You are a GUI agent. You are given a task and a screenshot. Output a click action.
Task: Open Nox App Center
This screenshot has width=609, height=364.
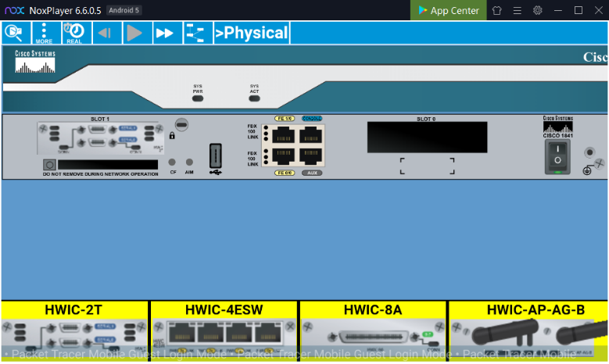449,10
